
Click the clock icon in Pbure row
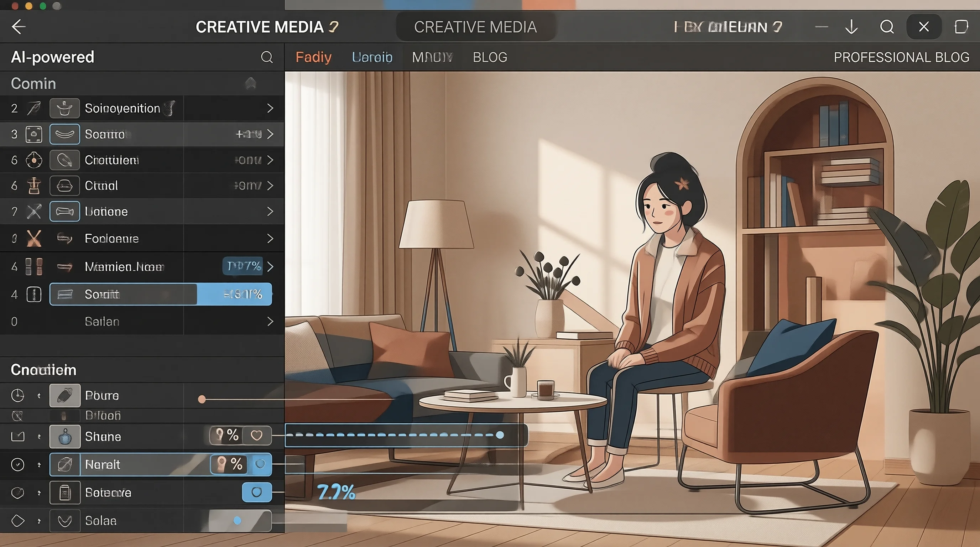tap(17, 396)
